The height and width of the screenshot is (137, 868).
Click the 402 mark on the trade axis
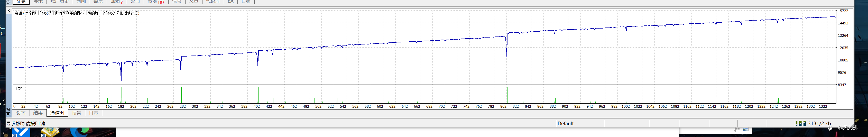257,106
